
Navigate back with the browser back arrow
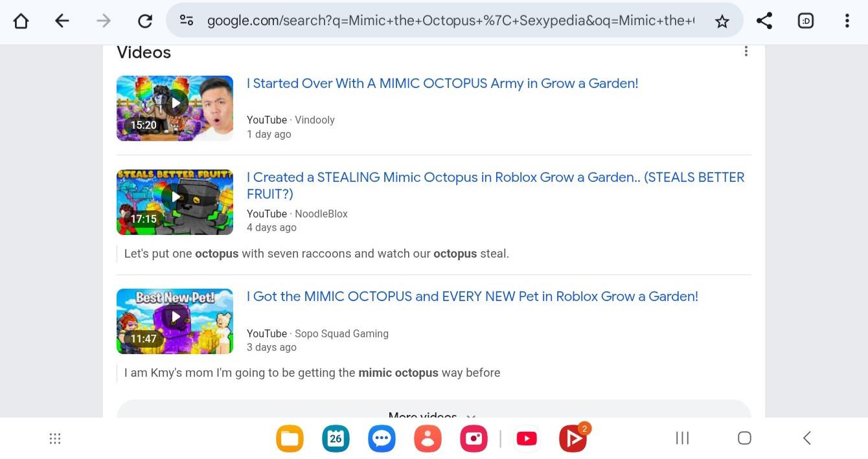pos(62,21)
